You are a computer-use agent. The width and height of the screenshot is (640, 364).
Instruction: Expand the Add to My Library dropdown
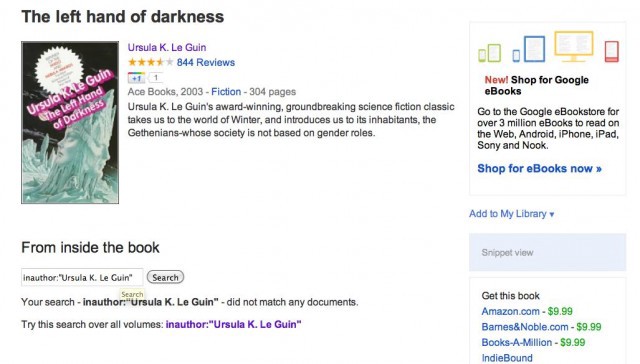pyautogui.click(x=511, y=214)
